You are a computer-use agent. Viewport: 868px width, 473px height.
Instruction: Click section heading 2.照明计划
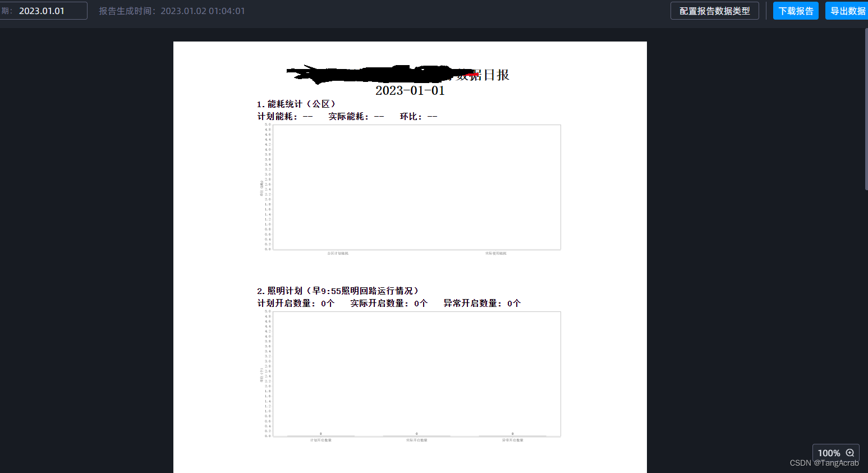[x=338, y=291]
